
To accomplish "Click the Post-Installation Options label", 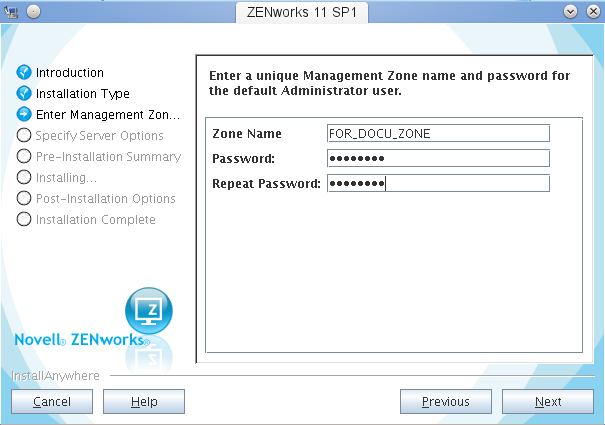I will click(x=106, y=198).
